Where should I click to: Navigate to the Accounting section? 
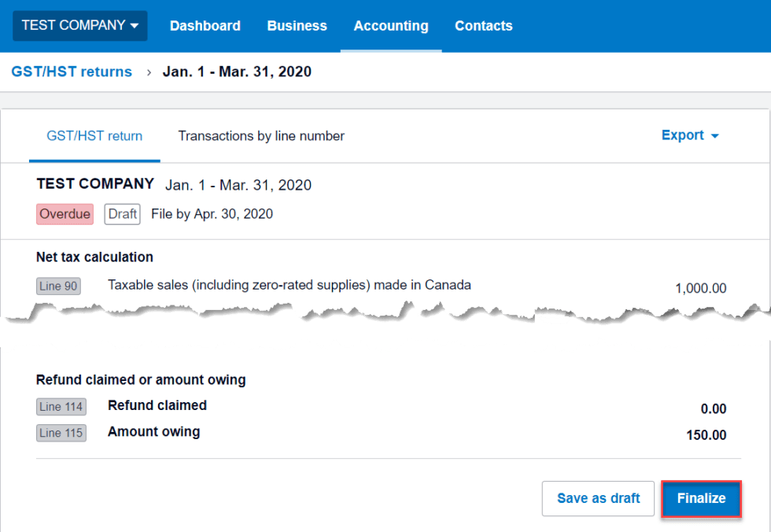click(x=391, y=25)
